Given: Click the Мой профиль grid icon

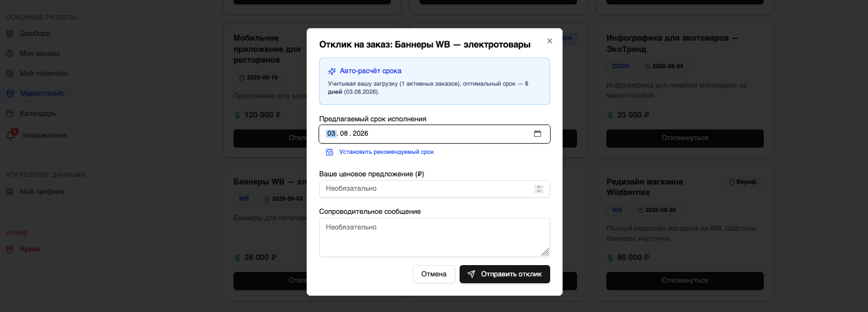Looking at the screenshot, I should (x=9, y=191).
